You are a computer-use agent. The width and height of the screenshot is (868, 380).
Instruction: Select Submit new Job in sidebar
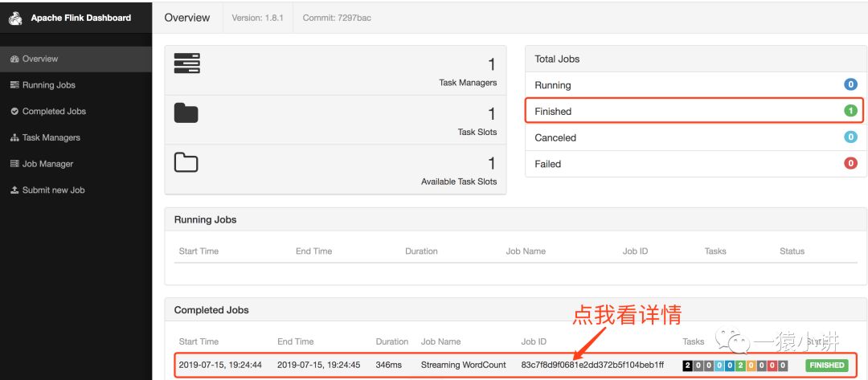coord(76,190)
